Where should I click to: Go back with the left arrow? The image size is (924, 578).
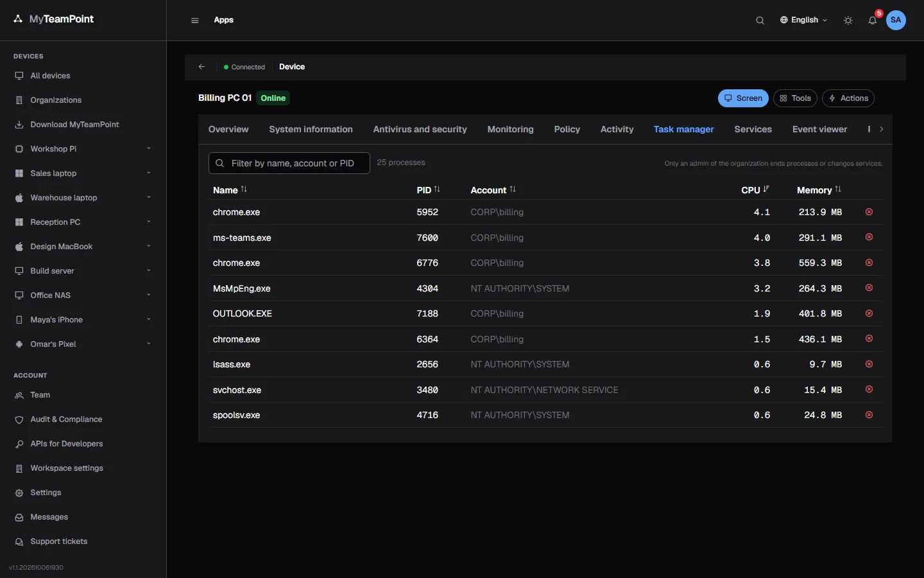(x=201, y=67)
